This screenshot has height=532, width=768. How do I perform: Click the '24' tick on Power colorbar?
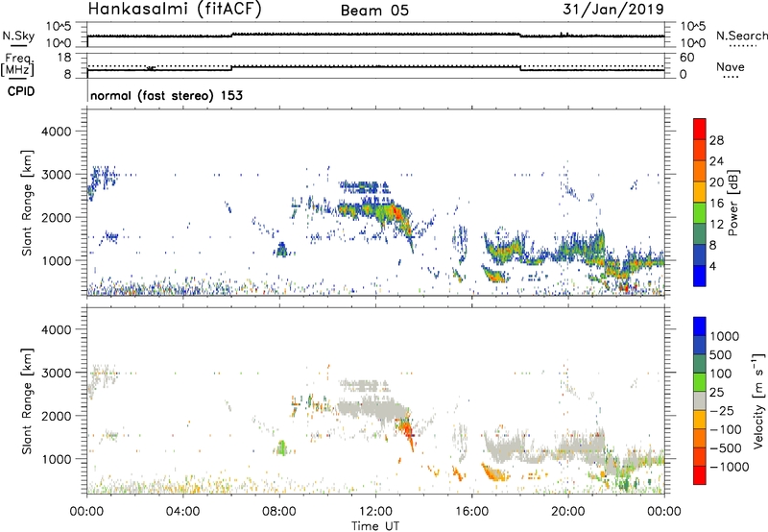(x=716, y=161)
